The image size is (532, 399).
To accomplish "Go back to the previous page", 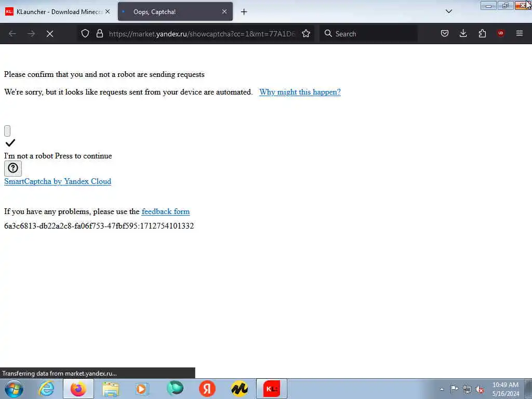I will (x=12, y=34).
